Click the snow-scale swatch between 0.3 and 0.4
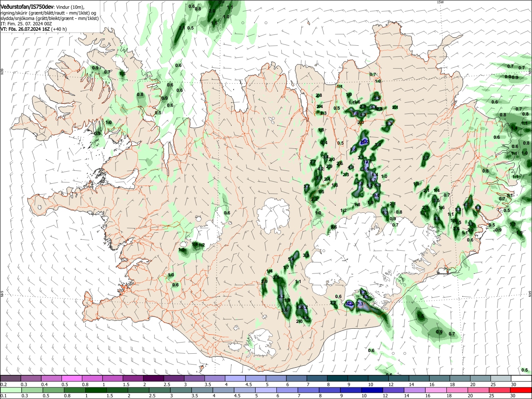The width and height of the screenshot is (532, 399). coord(31,379)
